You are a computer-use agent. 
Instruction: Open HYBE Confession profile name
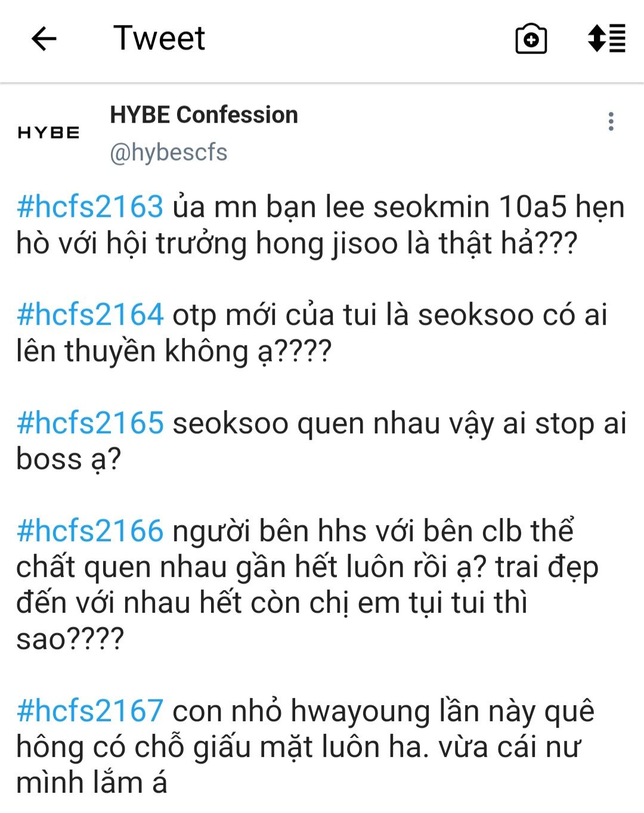point(204,114)
